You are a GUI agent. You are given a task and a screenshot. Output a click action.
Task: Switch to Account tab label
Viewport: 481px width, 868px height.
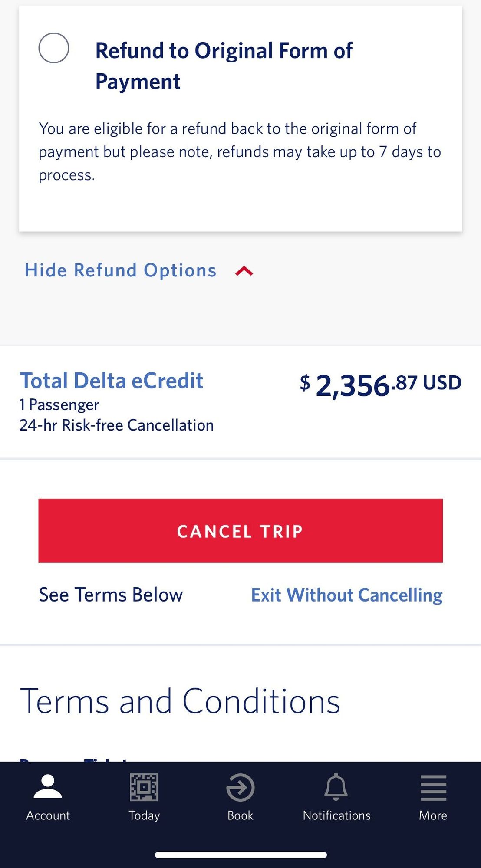[x=48, y=815]
